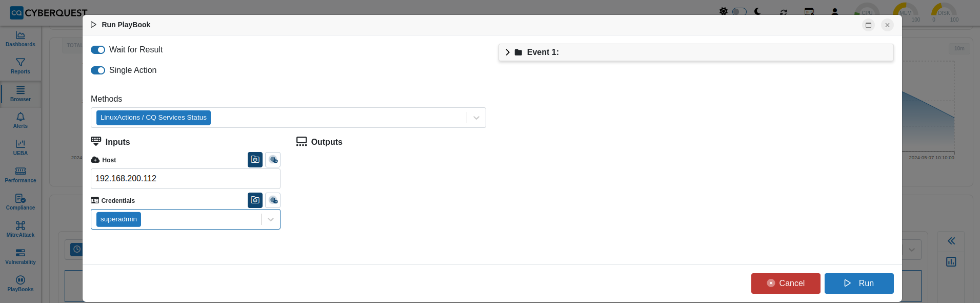
Task: Open MitreAttack in the sidebar
Action: (x=21, y=229)
